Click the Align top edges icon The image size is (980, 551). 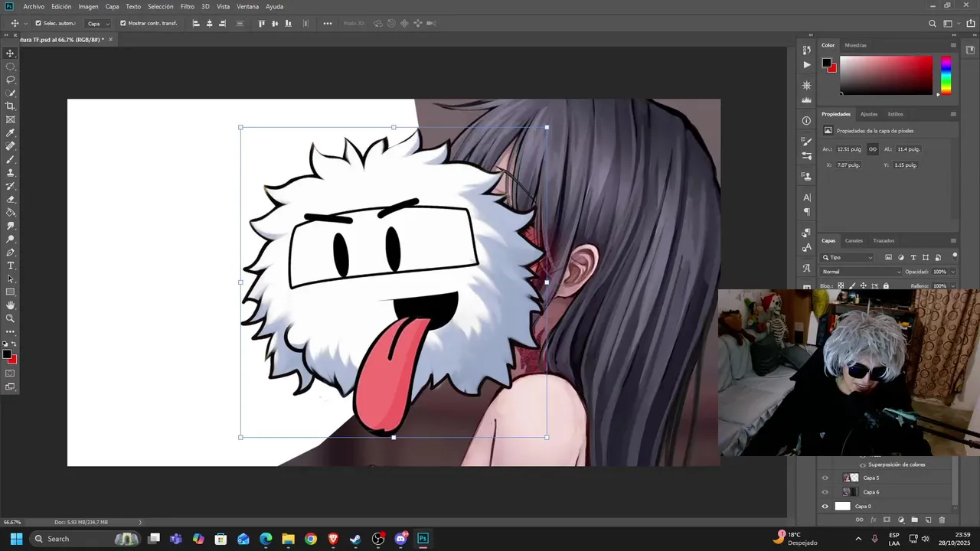click(x=262, y=24)
